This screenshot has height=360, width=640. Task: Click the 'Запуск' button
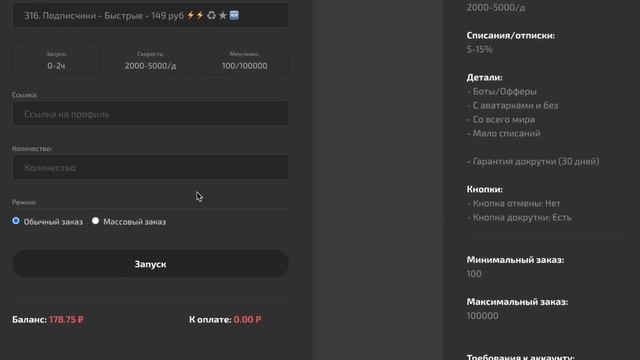pos(150,264)
